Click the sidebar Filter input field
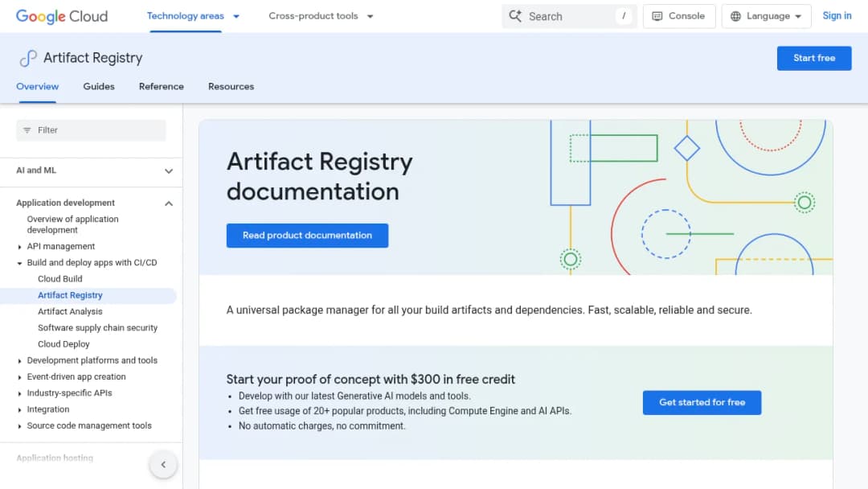 (x=91, y=130)
